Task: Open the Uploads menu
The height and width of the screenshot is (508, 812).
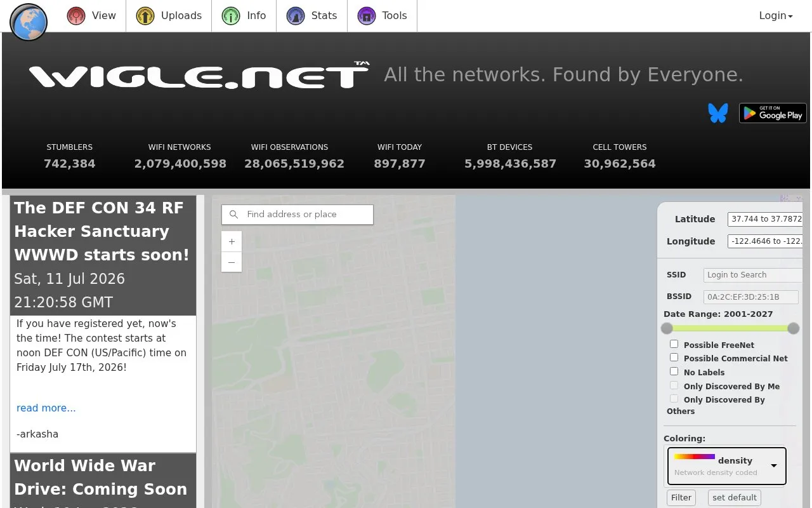Action: 169,16
